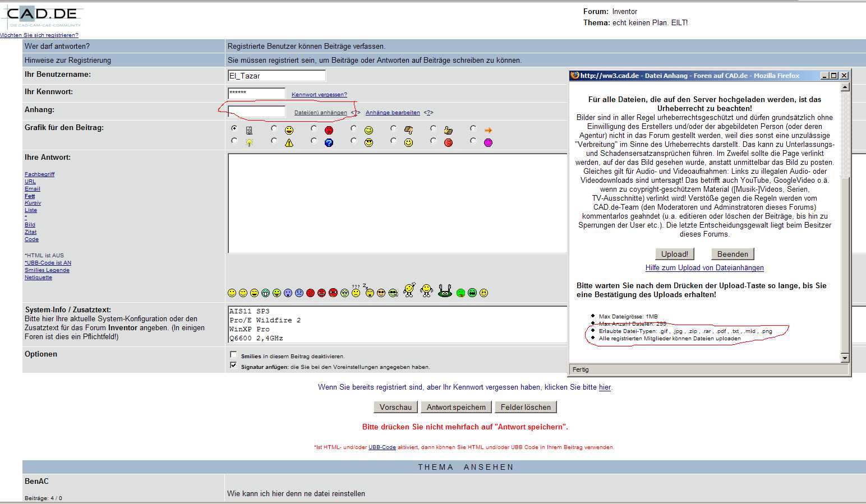The width and height of the screenshot is (866, 504).
Task: Insert the confused ??? smiley
Action: [356, 291]
